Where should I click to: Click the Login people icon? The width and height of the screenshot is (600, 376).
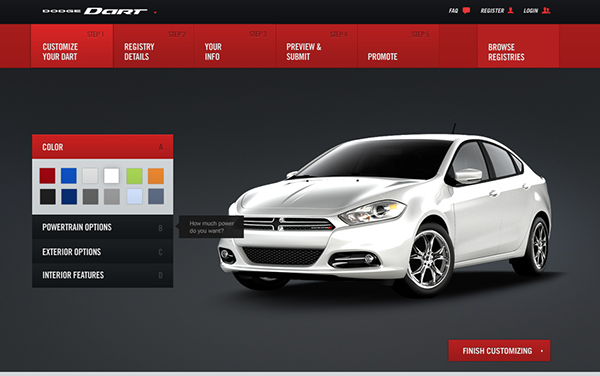coord(546,10)
